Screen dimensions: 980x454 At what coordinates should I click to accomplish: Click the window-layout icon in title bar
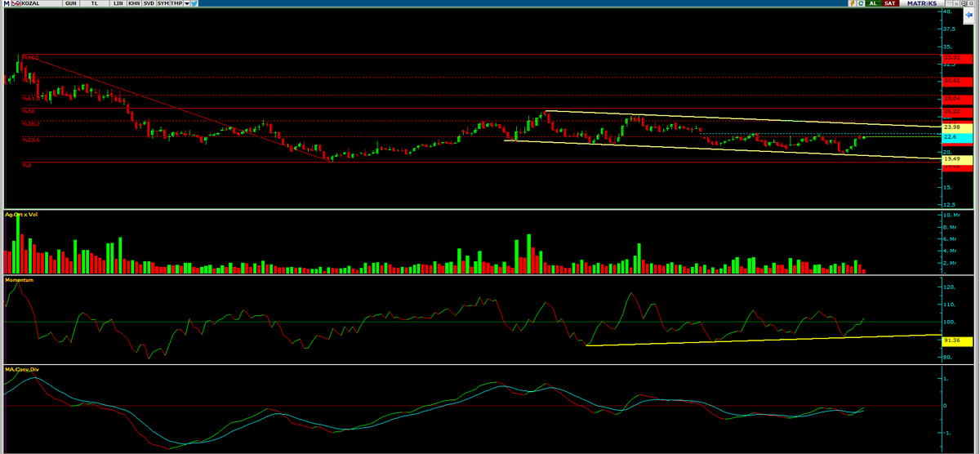tap(964, 3)
